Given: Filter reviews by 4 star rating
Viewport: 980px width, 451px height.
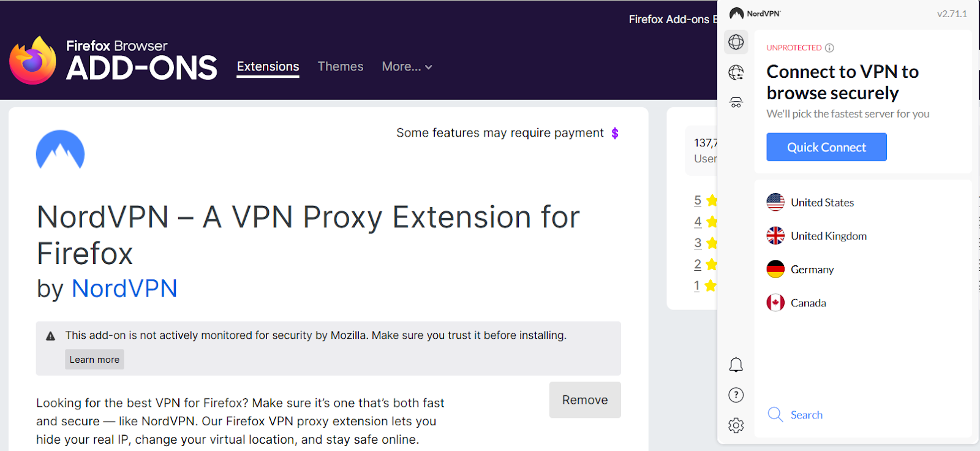Looking at the screenshot, I should [706, 222].
